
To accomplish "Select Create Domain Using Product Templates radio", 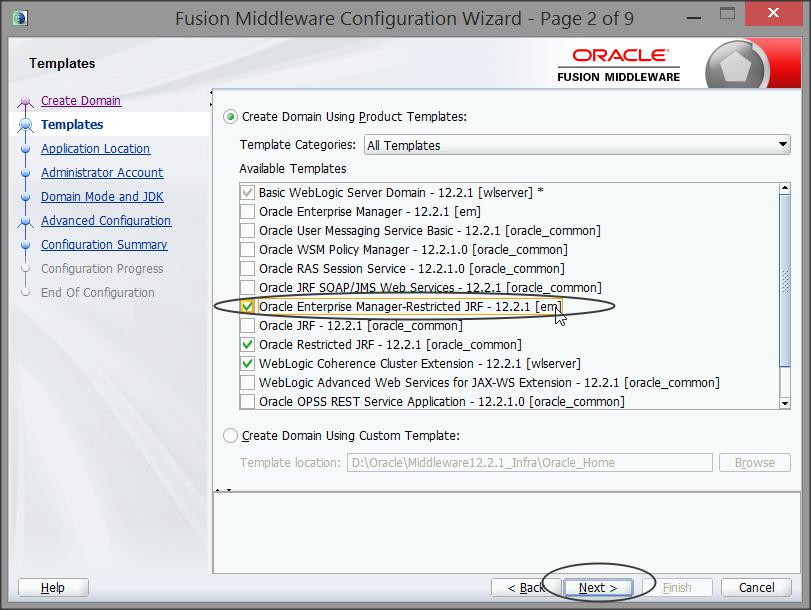I will click(x=230, y=116).
